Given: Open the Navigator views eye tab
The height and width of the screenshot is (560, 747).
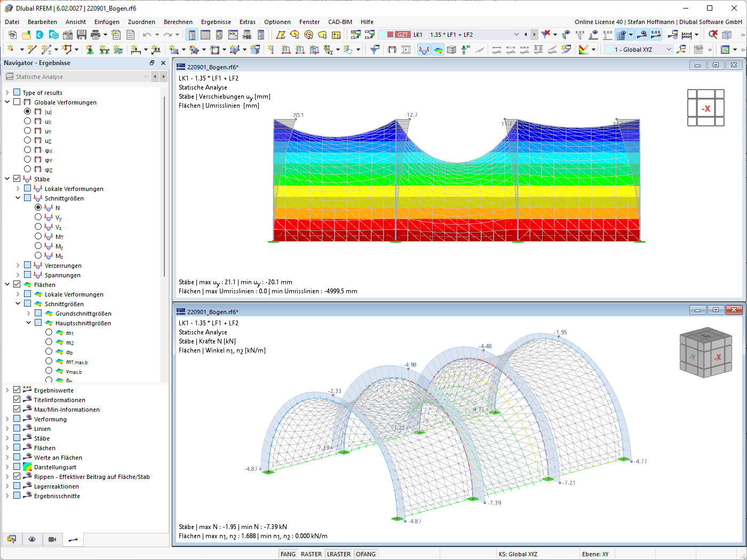Looking at the screenshot, I should [x=32, y=539].
